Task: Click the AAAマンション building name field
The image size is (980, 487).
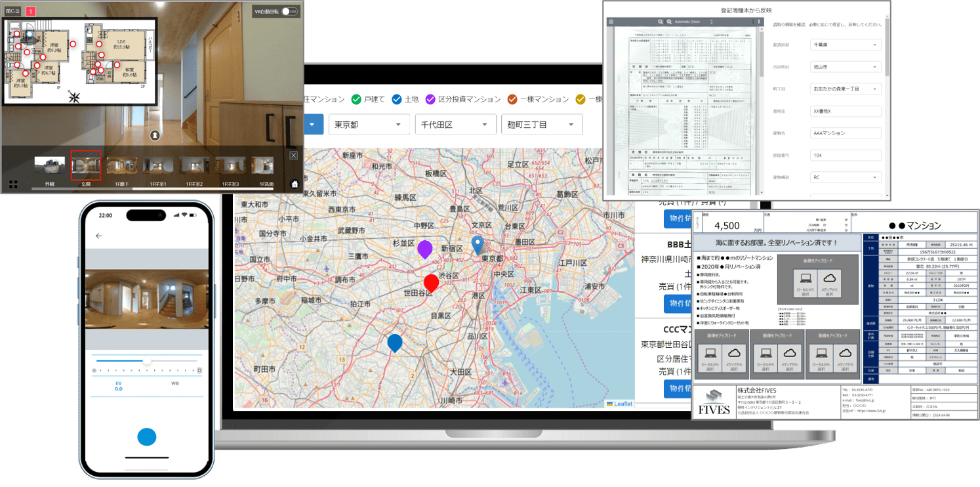Action: coord(845,133)
